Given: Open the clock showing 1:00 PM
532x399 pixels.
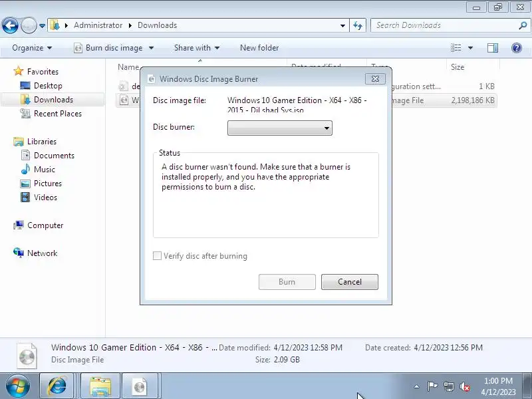Looking at the screenshot, I should (498, 386).
